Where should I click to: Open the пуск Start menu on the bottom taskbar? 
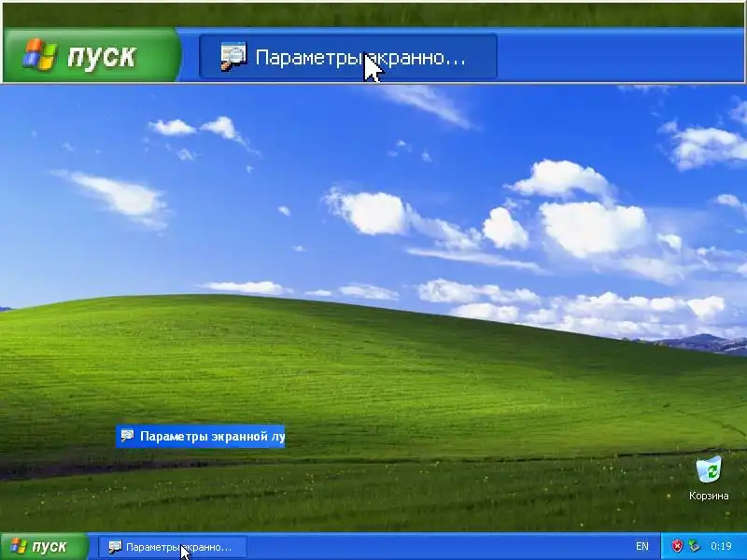click(x=44, y=547)
